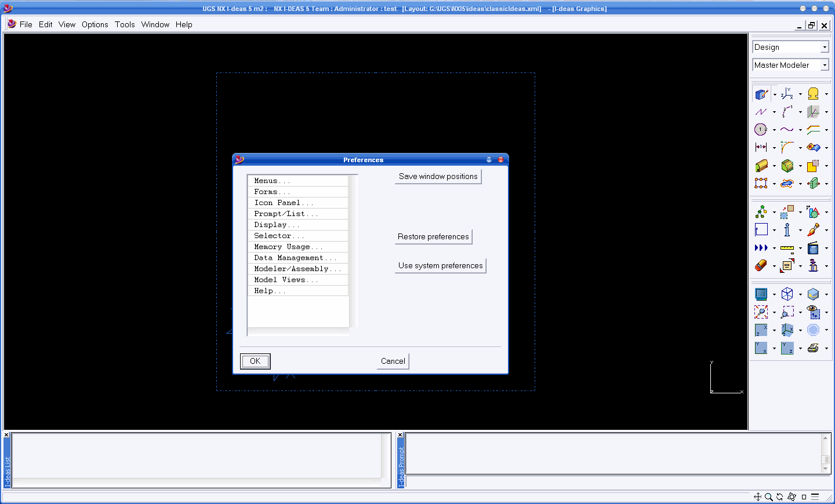Click the status bar pan cross icon
This screenshot has height=504, width=835.
pos(757,496)
